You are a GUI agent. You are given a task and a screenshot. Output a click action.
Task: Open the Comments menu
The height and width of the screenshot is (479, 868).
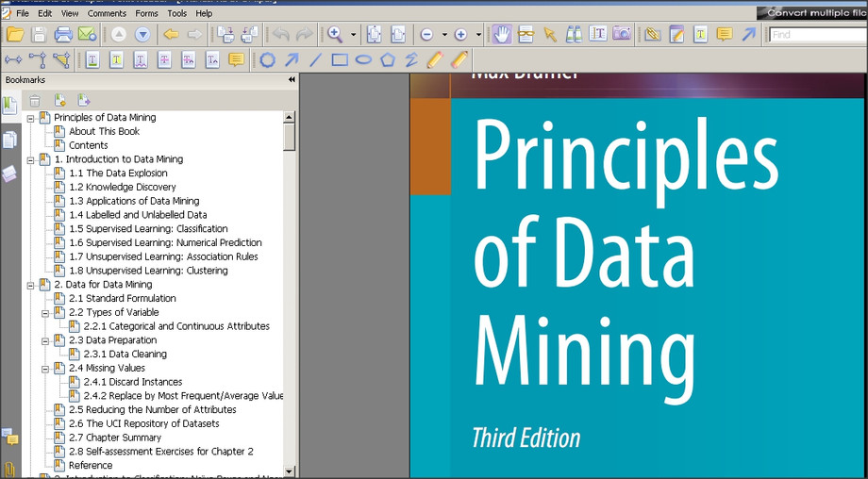click(x=107, y=13)
